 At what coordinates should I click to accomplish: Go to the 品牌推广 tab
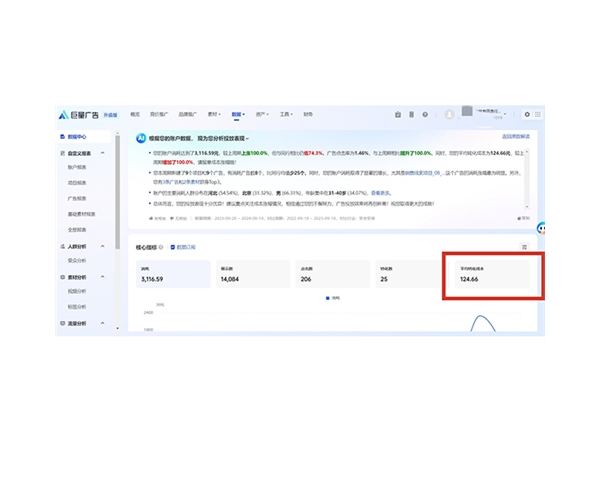point(188,114)
